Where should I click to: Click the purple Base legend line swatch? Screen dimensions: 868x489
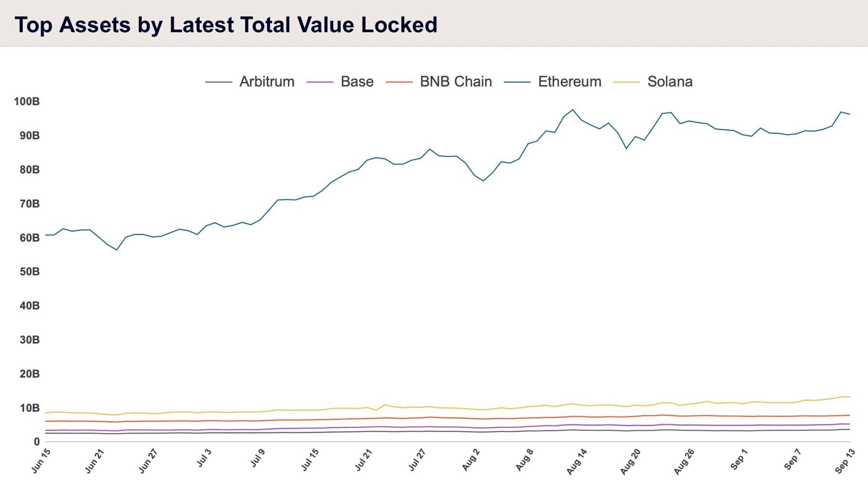point(320,82)
